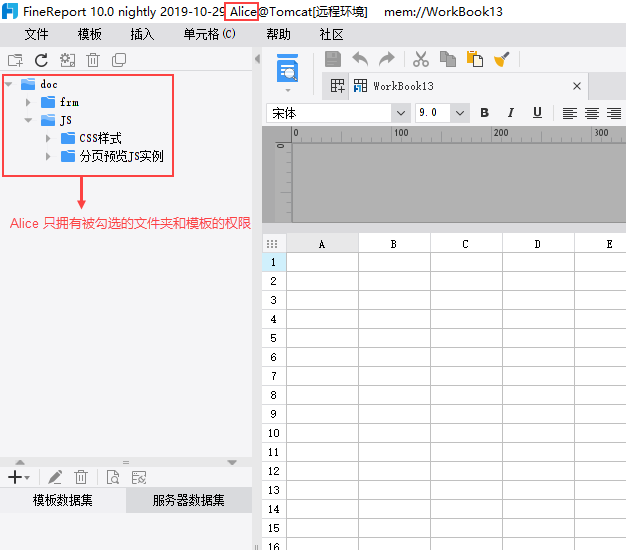Viewport: 626px width, 550px height.
Task: Open the font name dropdown
Action: pos(401,113)
